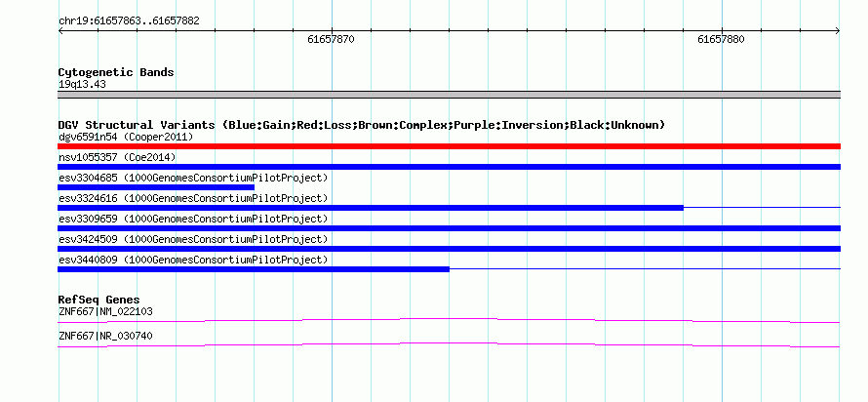The image size is (868, 402).
Task: Open variant esv3424509 label
Action: click(193, 239)
